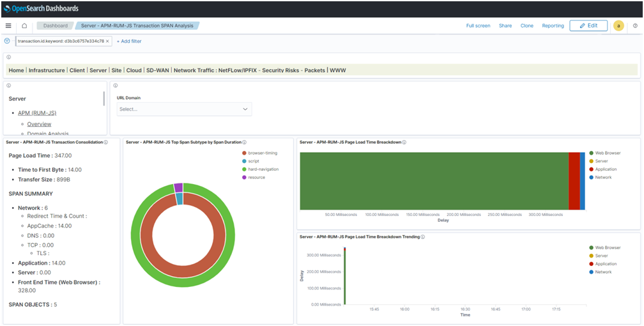This screenshot has width=644, height=326.
Task: Click the 'Time to First Byte : 14.00' entry
Action: pyautogui.click(x=50, y=170)
